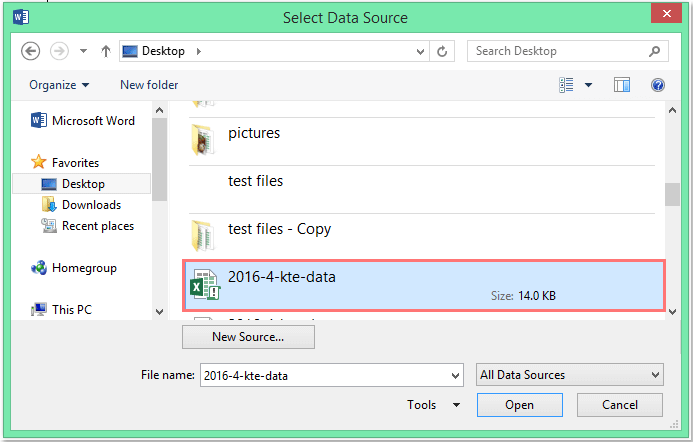This screenshot has height=442, width=693.
Task: Toggle the preview pane icon
Action: 622,85
